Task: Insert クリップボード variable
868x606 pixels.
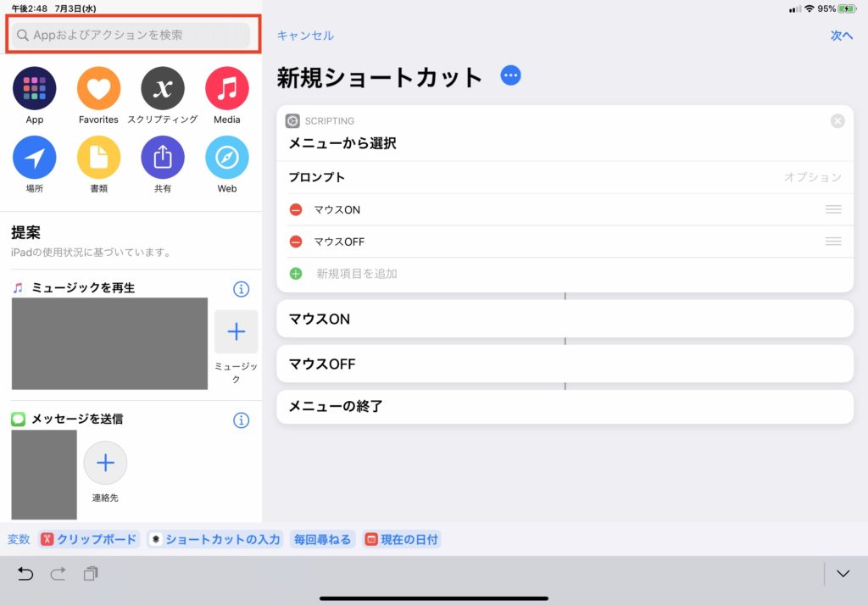Action: coord(89,539)
